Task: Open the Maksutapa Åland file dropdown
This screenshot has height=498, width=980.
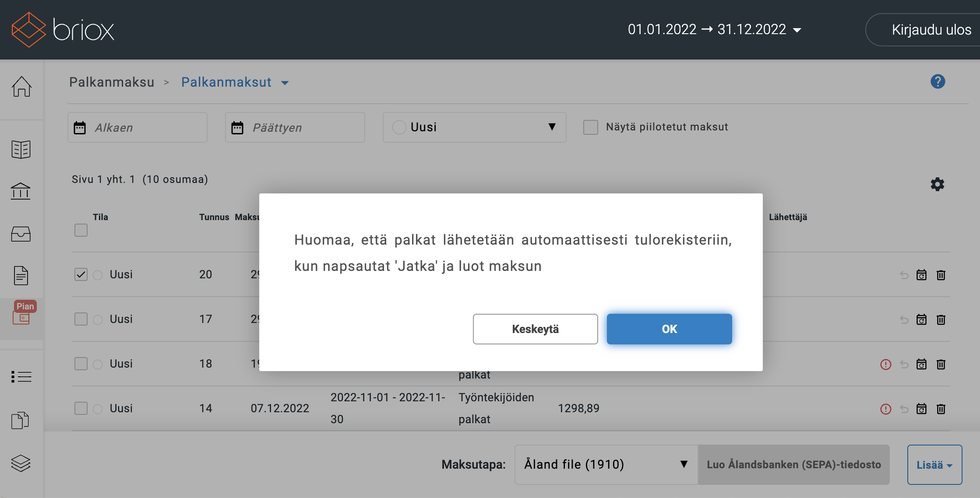Action: (606, 464)
